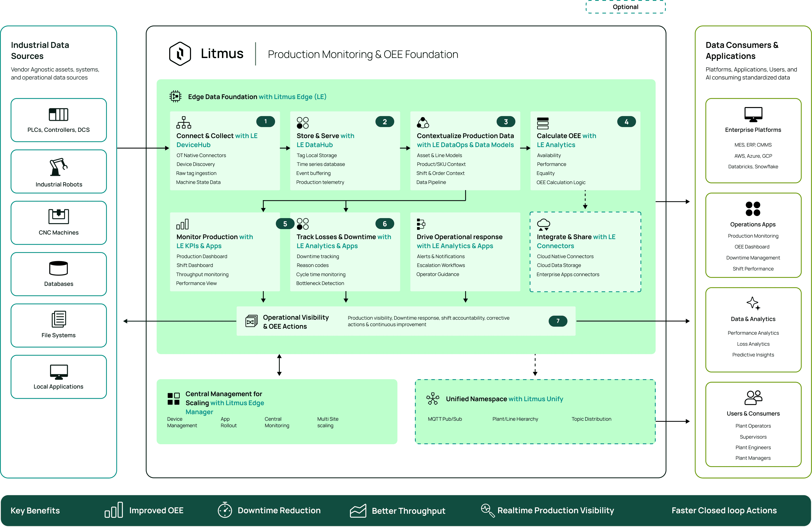Click the Store & Serve circles icon
The image size is (812, 527).
click(x=303, y=123)
